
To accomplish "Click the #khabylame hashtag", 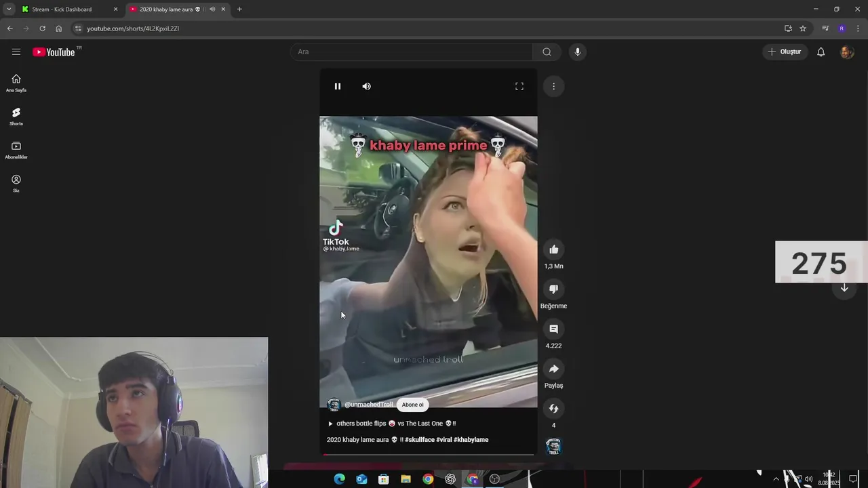I will click(471, 440).
